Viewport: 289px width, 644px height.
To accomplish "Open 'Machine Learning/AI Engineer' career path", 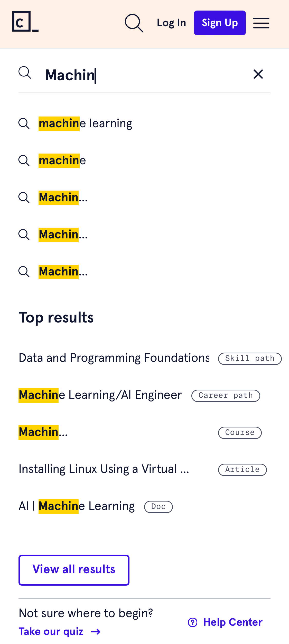I will pyautogui.click(x=100, y=395).
